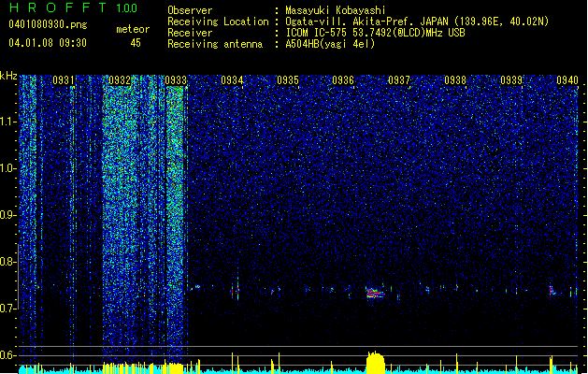Image resolution: width=588 pixels, height=374 pixels.
Task: Click the 'meteor' label
Action: pos(133,29)
